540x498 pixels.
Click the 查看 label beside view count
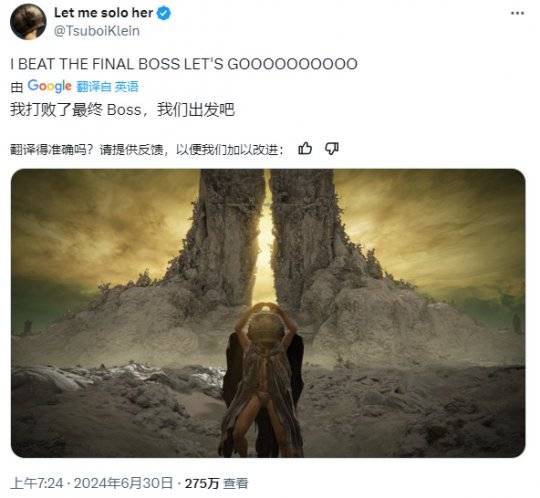coord(236,484)
